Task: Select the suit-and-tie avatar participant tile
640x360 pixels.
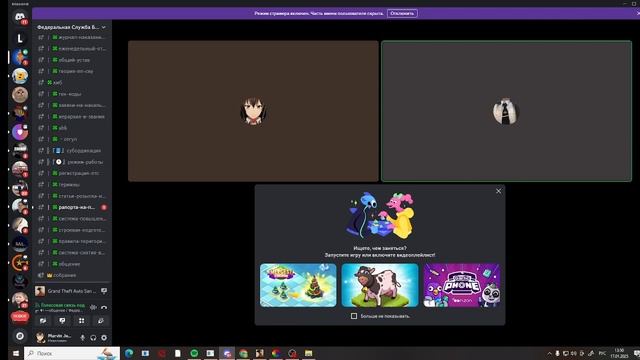Action: [507, 111]
